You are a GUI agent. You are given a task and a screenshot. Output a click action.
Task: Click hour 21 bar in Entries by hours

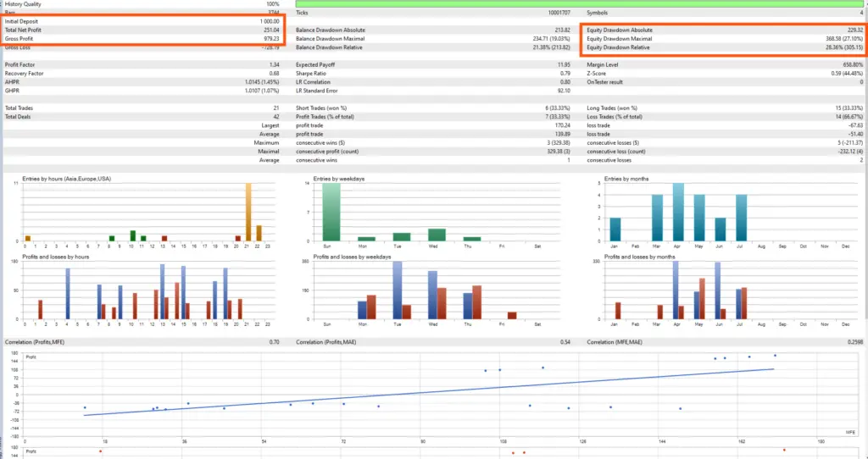click(248, 212)
